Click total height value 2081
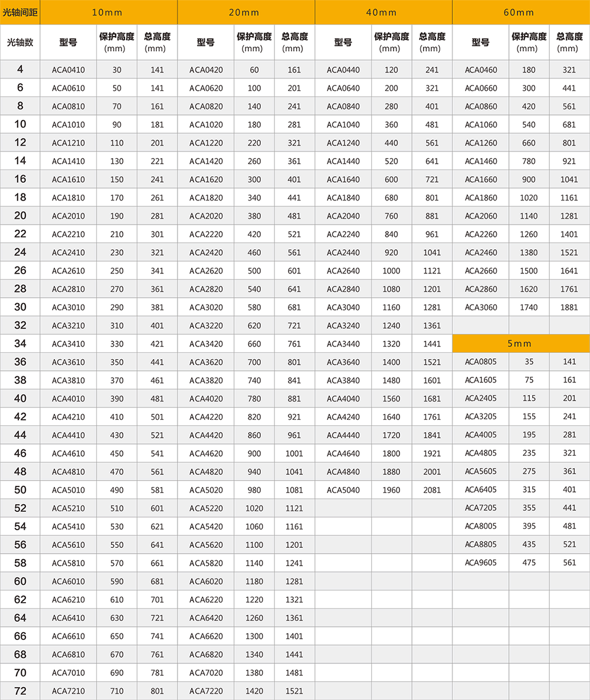Image resolution: width=590 pixels, height=700 pixels. [x=432, y=490]
